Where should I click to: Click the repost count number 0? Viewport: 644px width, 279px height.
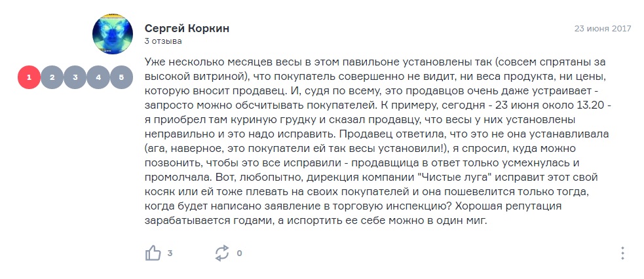click(x=239, y=253)
